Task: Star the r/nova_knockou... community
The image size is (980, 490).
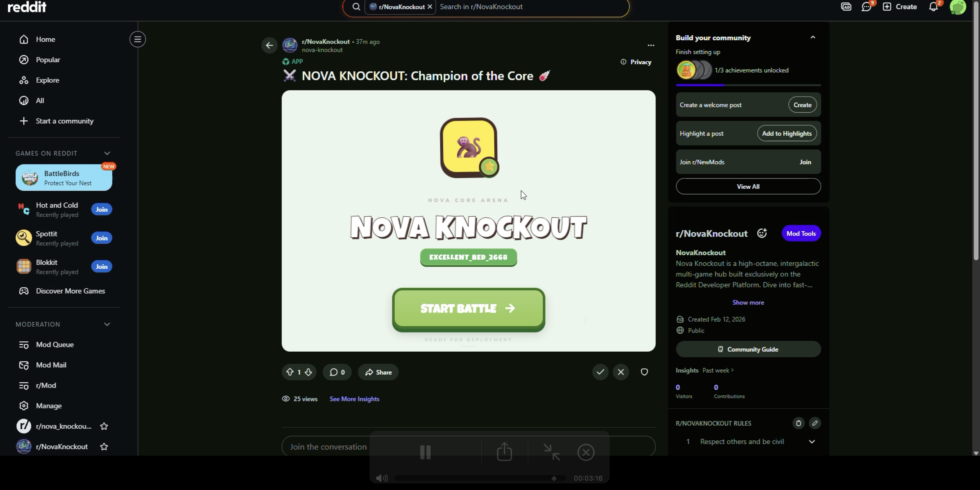Action: (104, 426)
